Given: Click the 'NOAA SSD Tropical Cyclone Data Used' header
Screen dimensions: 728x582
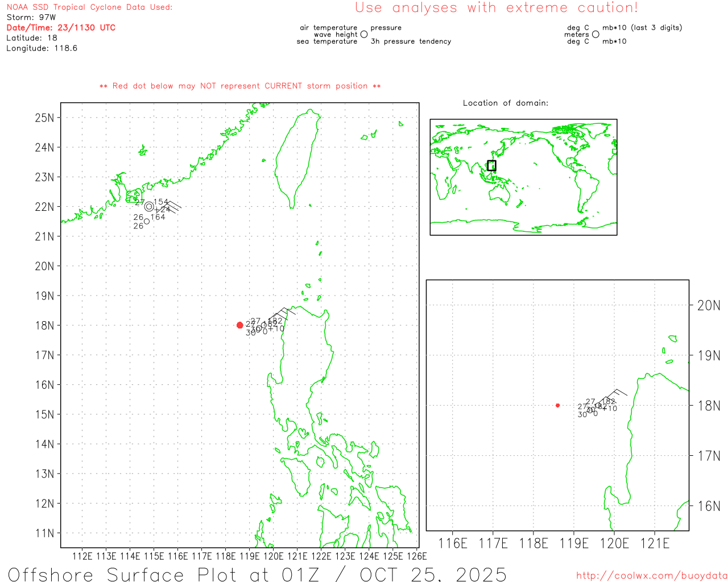Looking at the screenshot, I should point(89,7).
